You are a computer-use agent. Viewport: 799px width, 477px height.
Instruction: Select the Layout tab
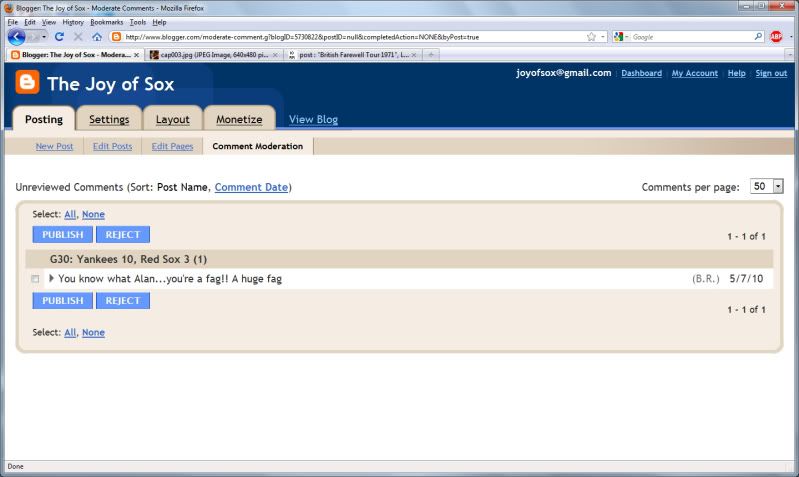click(x=173, y=119)
